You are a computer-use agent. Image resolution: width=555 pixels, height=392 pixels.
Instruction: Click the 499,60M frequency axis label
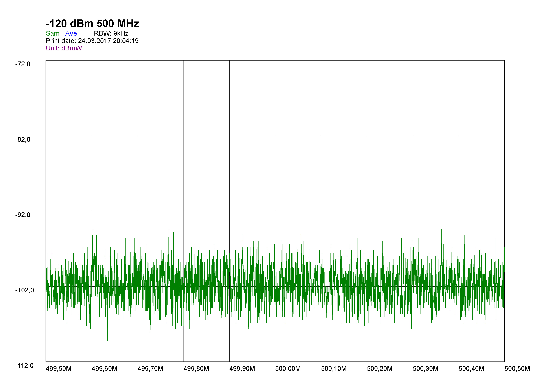pos(104,369)
